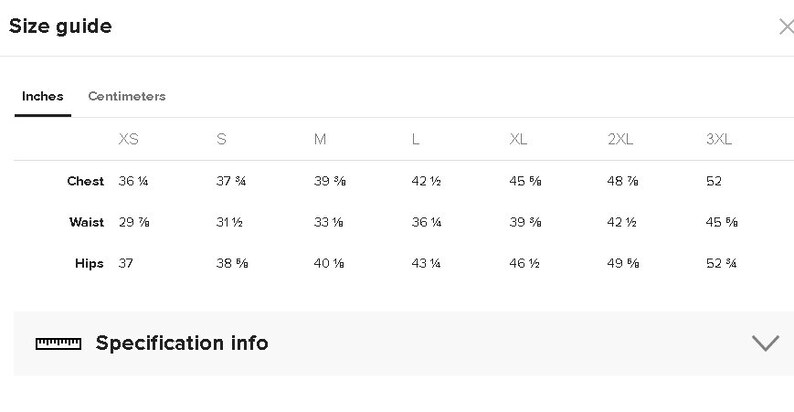Click the Size guide title text
Viewport: 794px width, 412px height.
point(60,26)
